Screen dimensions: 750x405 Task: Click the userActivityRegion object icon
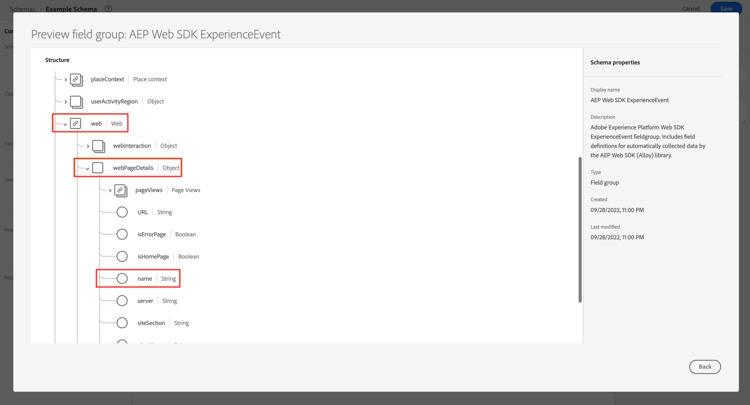(x=77, y=101)
